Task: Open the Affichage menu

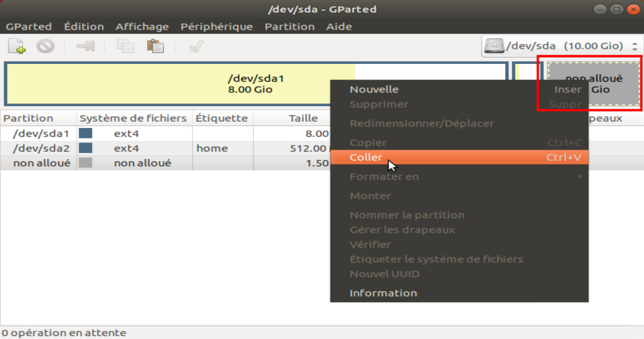Action: [142, 27]
